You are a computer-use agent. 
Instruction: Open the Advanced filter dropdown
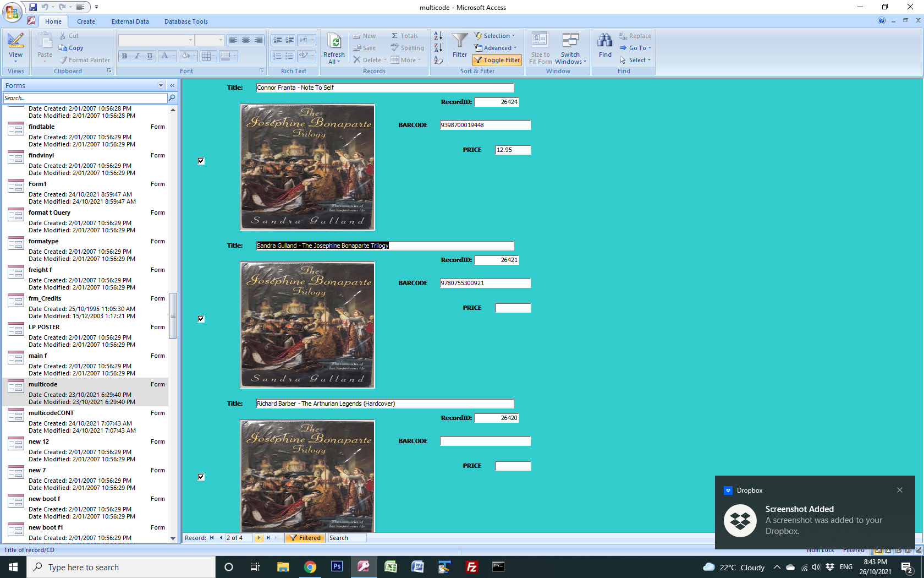pos(496,48)
